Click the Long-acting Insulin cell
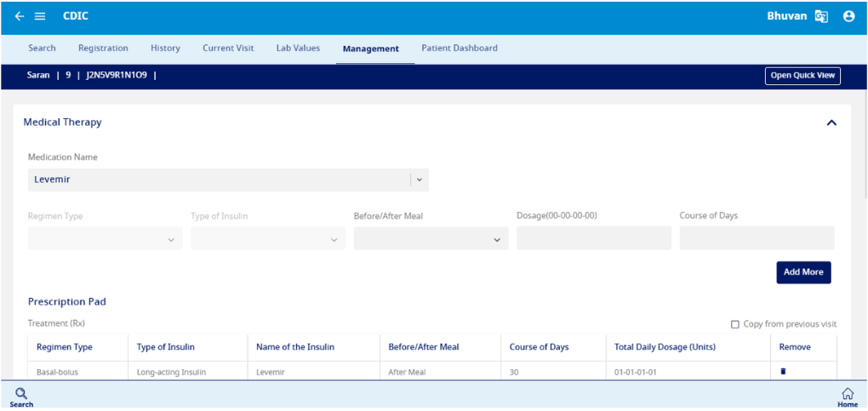Image resolution: width=868 pixels, height=411 pixels. tap(172, 372)
